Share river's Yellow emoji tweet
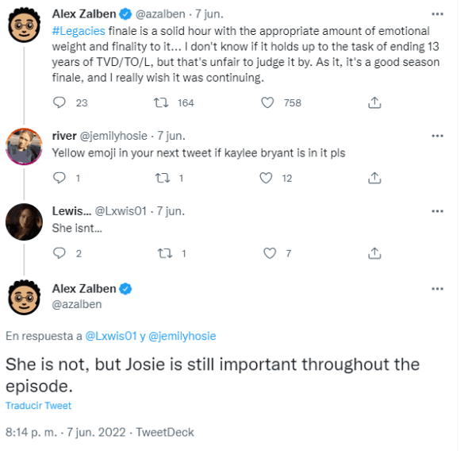The image size is (476, 451). 375,179
